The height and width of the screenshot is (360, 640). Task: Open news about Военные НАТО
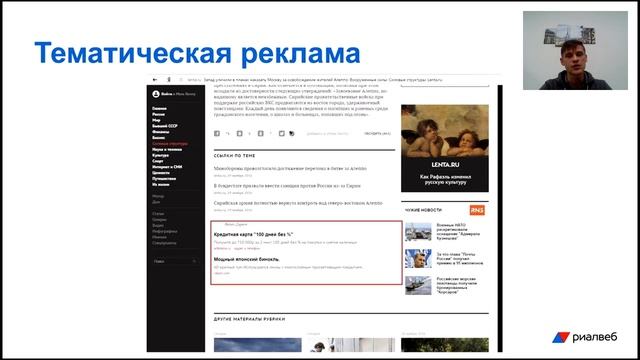(x=458, y=231)
